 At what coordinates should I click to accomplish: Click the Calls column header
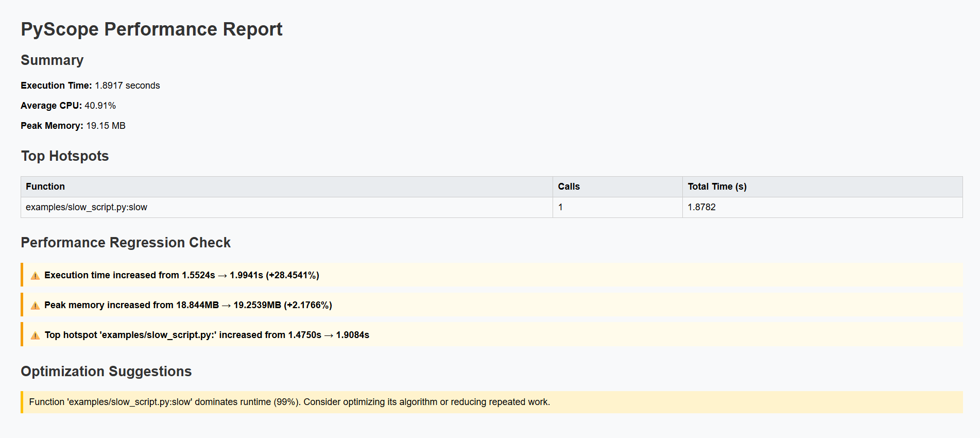point(618,187)
